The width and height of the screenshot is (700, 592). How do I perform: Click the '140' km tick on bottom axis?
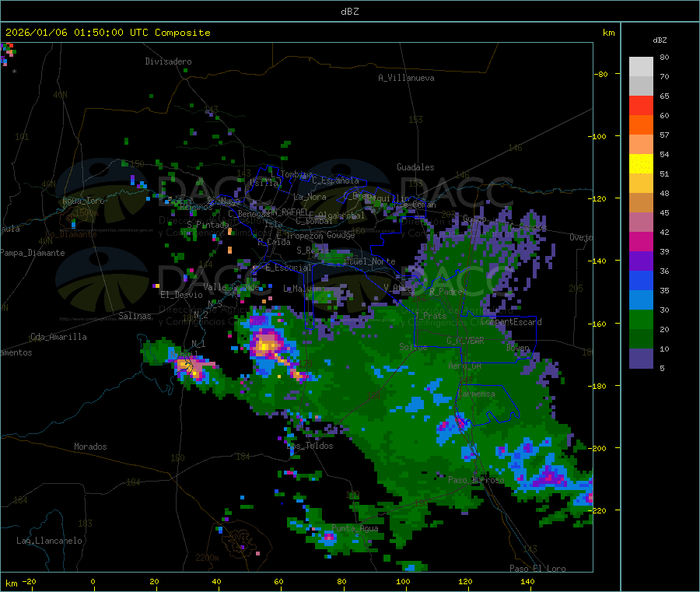coord(527,581)
